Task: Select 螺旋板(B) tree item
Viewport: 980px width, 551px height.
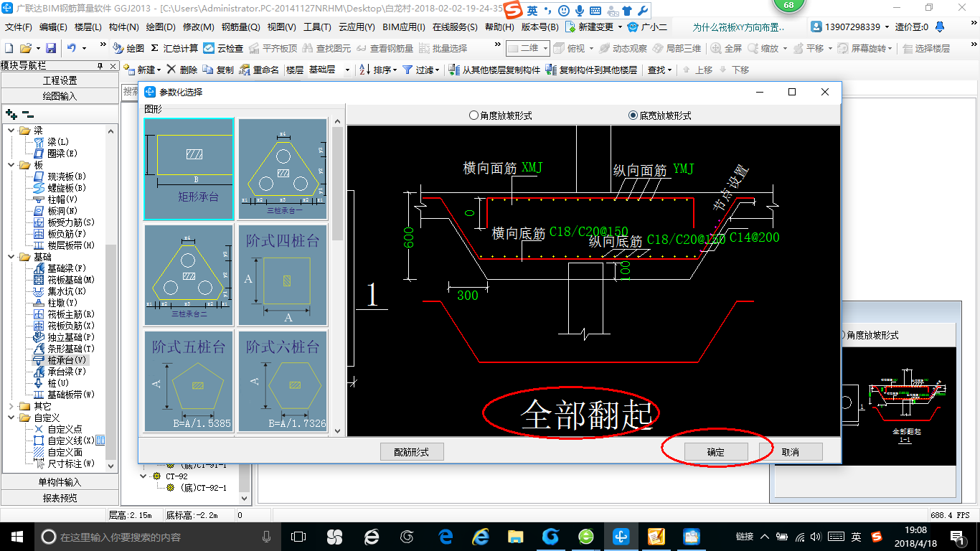Action: coord(60,188)
